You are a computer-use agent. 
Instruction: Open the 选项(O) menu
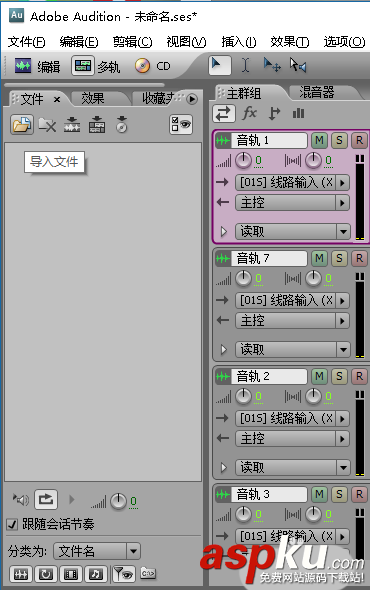click(344, 41)
